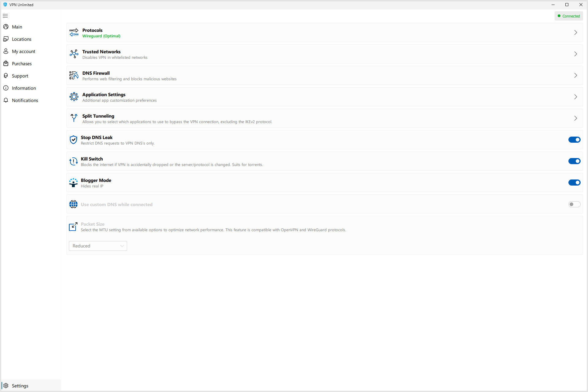
Task: Click the Blogger Mode icon
Action: click(73, 182)
